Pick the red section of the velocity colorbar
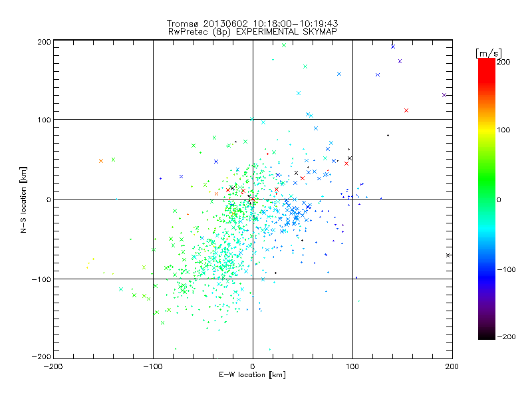Image resolution: width=532 pixels, height=399 pixels. [x=487, y=70]
